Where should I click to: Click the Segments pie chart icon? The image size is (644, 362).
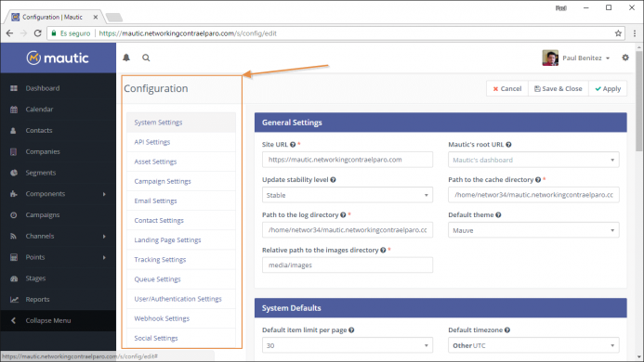coord(14,173)
